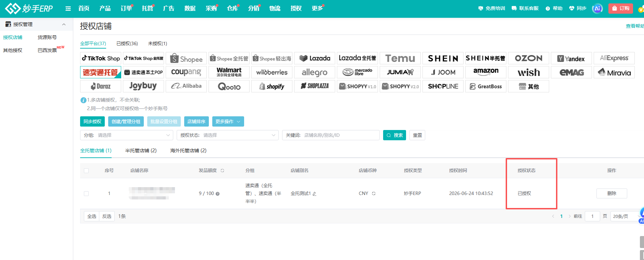Select the Yandex platform logo
The image size is (644, 260).
pyautogui.click(x=571, y=58)
